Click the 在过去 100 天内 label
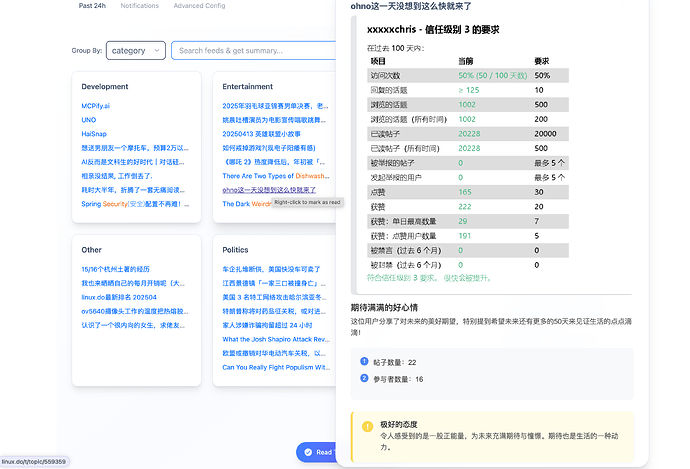Image resolution: width=690 pixels, height=469 pixels. coord(395,48)
